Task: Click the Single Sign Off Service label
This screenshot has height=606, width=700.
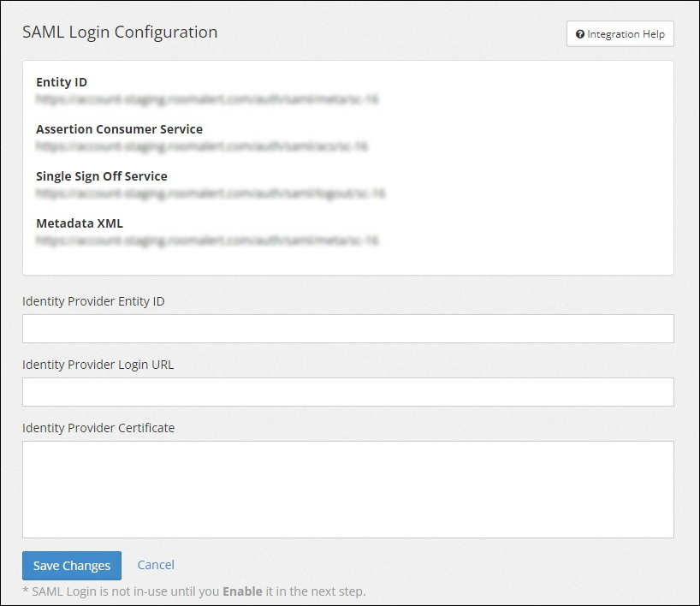Action: point(102,176)
